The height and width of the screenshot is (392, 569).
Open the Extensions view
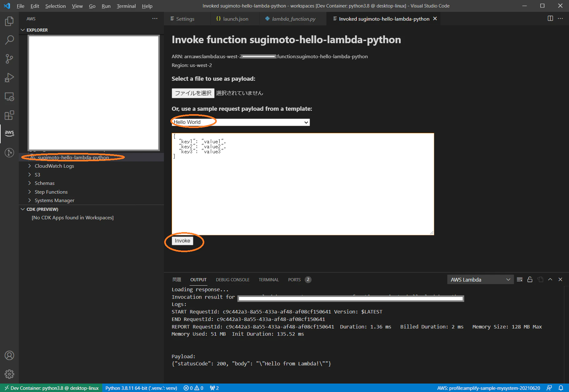9,115
